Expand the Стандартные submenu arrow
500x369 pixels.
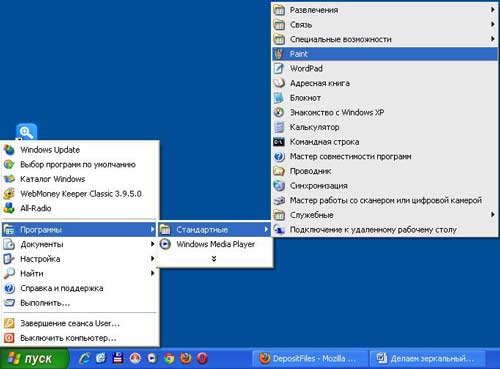266,229
